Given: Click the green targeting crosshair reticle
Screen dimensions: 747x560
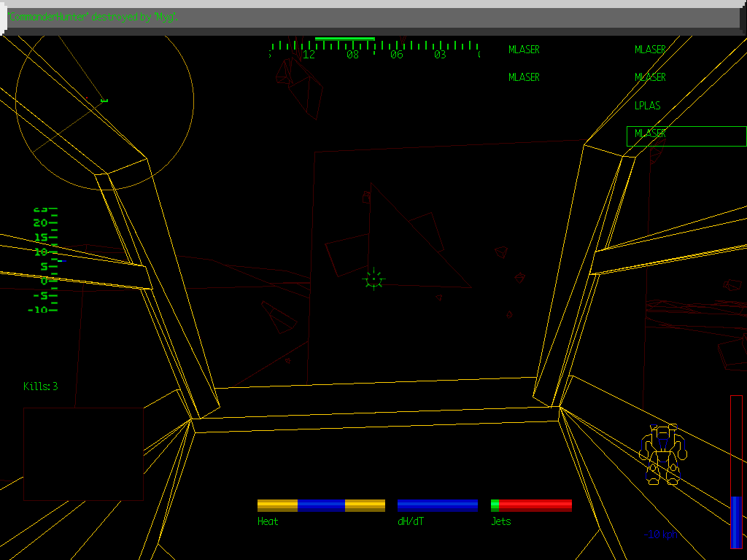Looking at the screenshot, I should coord(373,279).
